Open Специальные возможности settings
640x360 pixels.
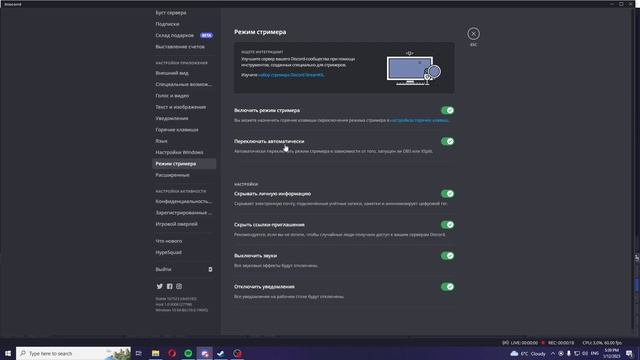coord(184,84)
